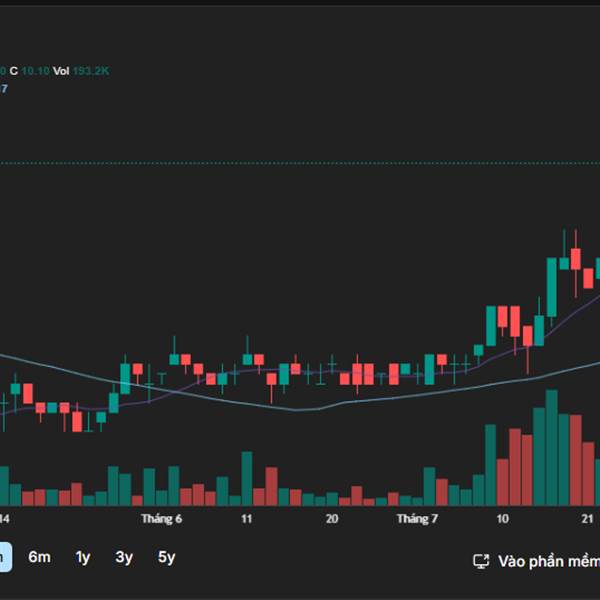The height and width of the screenshot is (600, 600).
Task: Choose the 3y chart period
Action: pyautogui.click(x=124, y=558)
